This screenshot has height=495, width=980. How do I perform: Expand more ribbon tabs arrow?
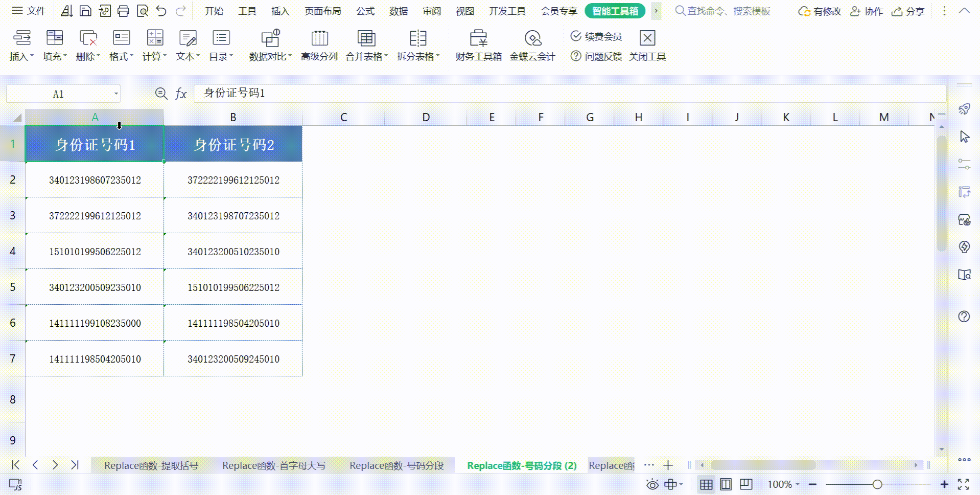pyautogui.click(x=656, y=11)
